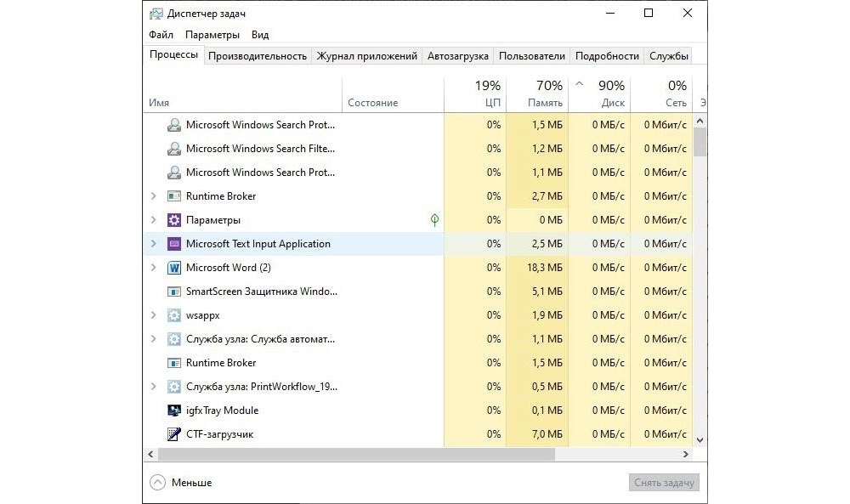Expand Служба узла: Служба автомат group
This screenshot has width=850, height=504.
click(x=153, y=339)
